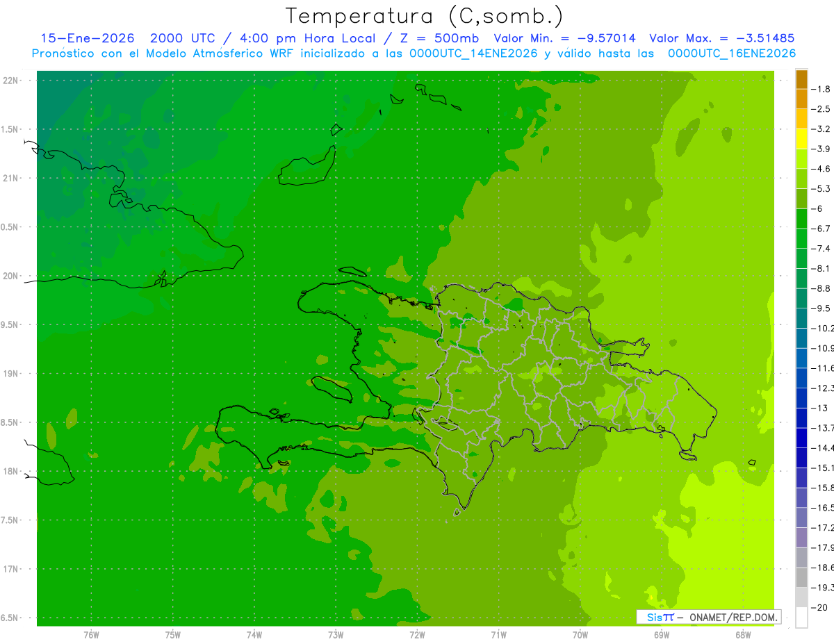Click the green swatch between -6 and -6.7
The image size is (834, 644).
[x=801, y=218]
